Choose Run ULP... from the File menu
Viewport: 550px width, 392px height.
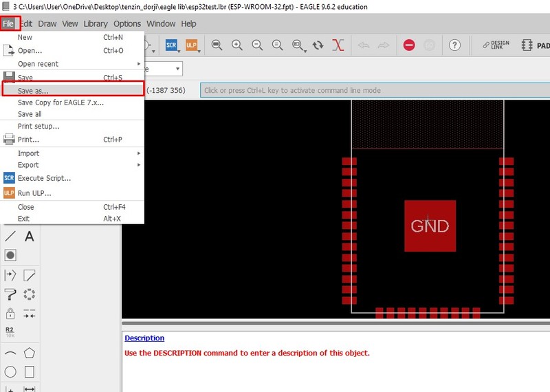[x=72, y=193]
